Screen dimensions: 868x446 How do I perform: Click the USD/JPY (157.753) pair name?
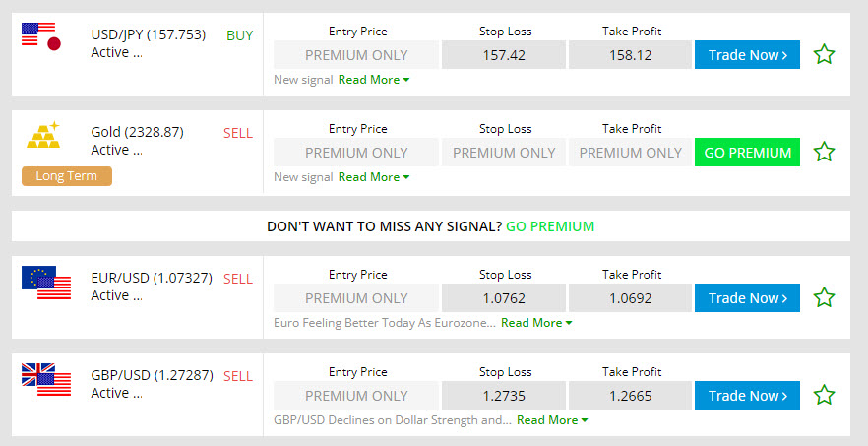click(x=148, y=34)
